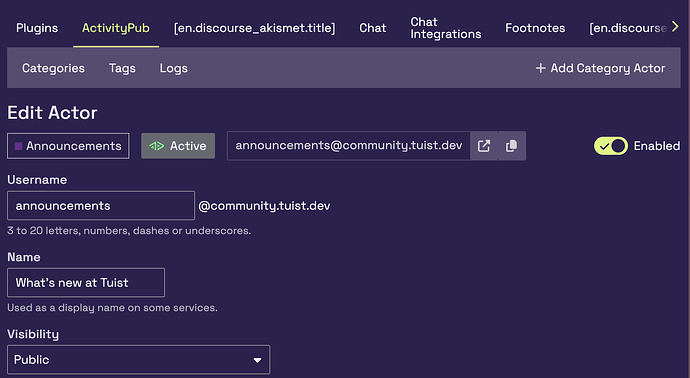Viewport: 690px width, 378px height.
Task: Click the @community.tuist.dev domain suffix text
Action: point(264,206)
